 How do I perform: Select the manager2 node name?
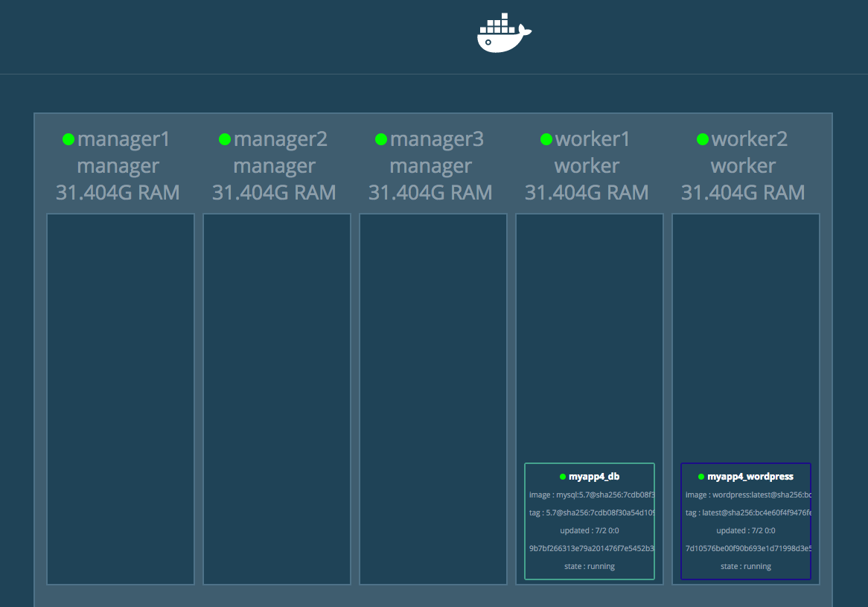click(x=280, y=139)
